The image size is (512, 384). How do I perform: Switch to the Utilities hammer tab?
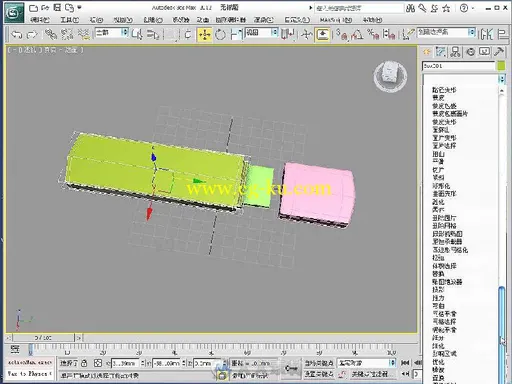point(499,52)
